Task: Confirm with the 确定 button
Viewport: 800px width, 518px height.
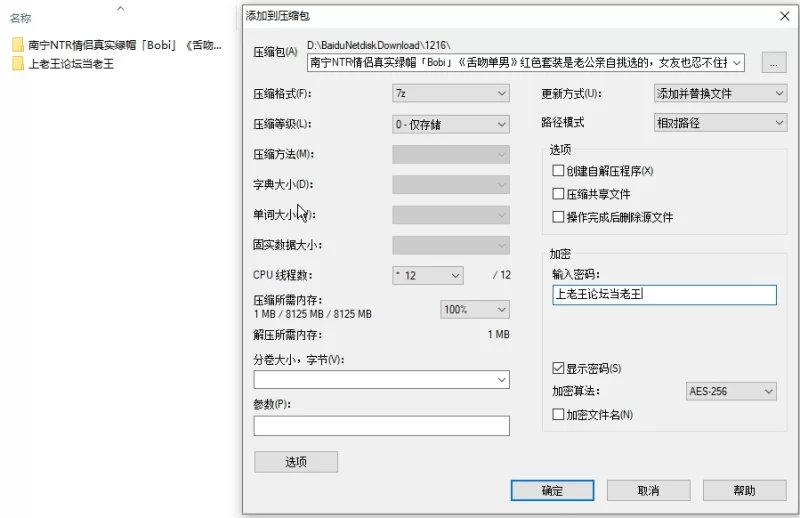Action: coord(552,490)
